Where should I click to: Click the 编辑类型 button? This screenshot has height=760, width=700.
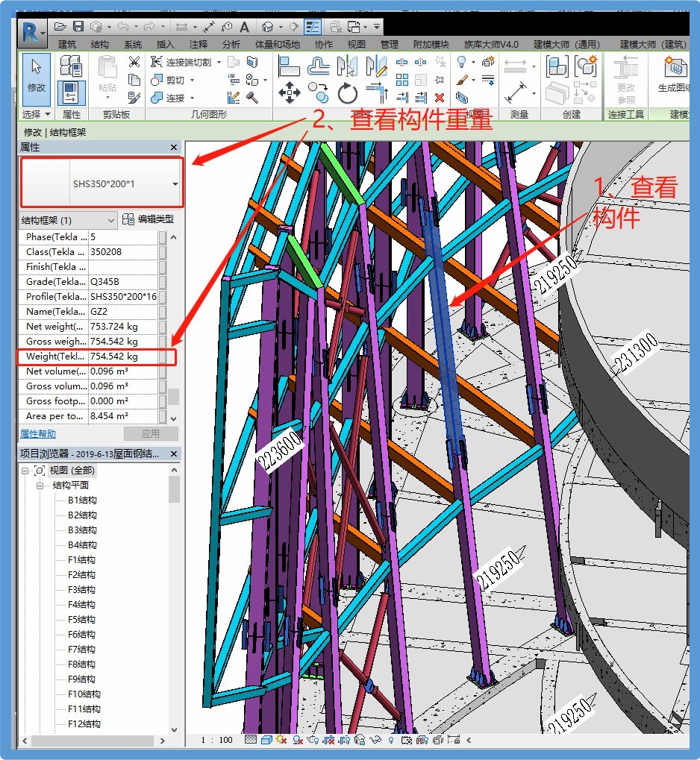(149, 219)
